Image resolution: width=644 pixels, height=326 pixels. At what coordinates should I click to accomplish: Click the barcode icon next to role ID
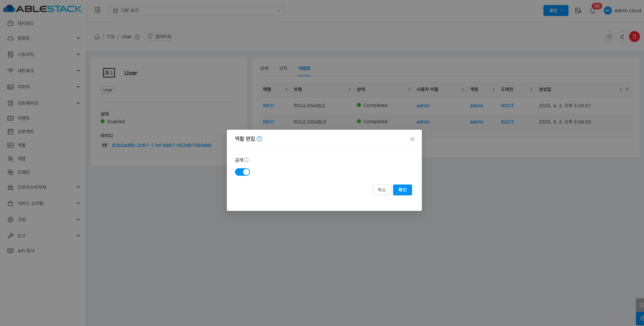coord(105,145)
